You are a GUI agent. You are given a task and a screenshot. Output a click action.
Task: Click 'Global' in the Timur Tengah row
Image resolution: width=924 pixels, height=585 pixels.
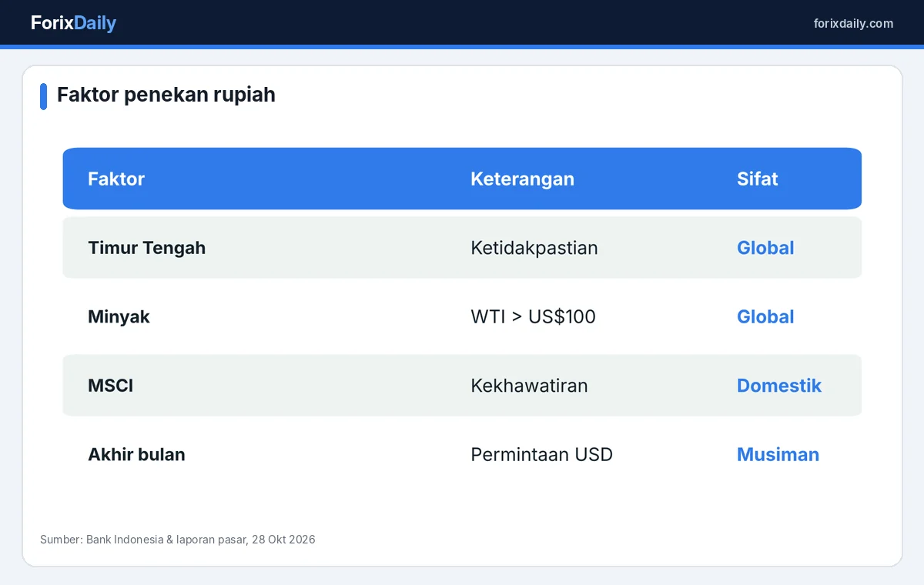765,248
